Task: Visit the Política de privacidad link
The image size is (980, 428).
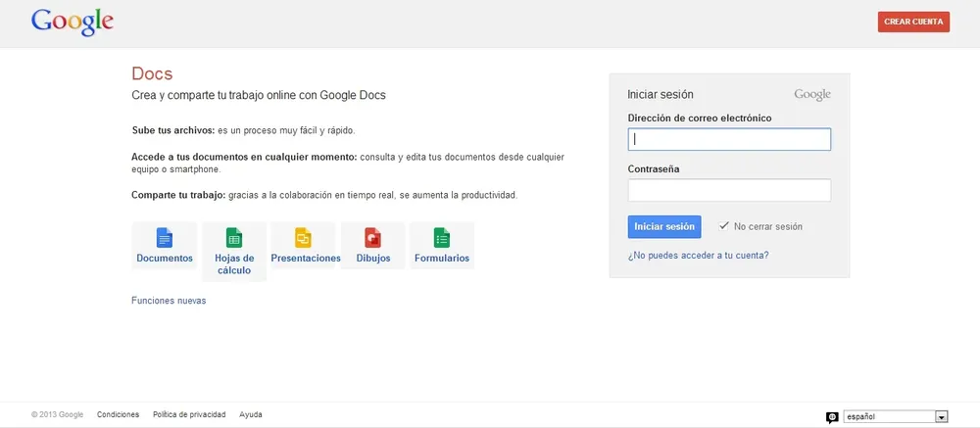Action: tap(189, 414)
